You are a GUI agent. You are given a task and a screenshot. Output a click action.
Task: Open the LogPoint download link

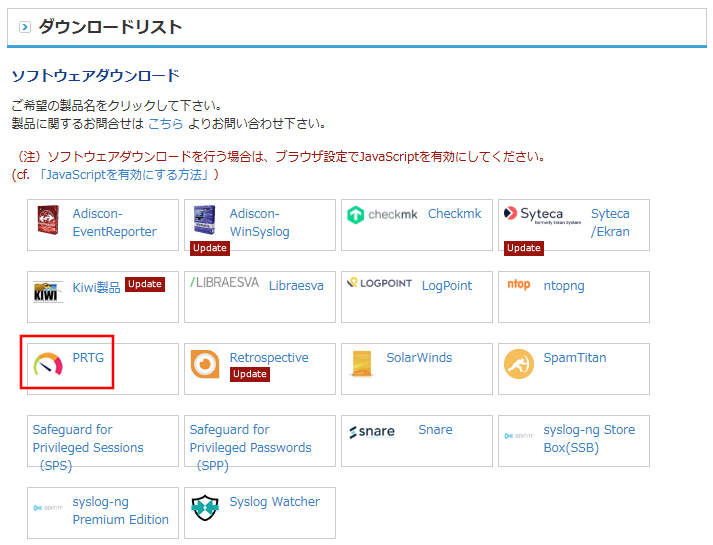click(x=446, y=285)
